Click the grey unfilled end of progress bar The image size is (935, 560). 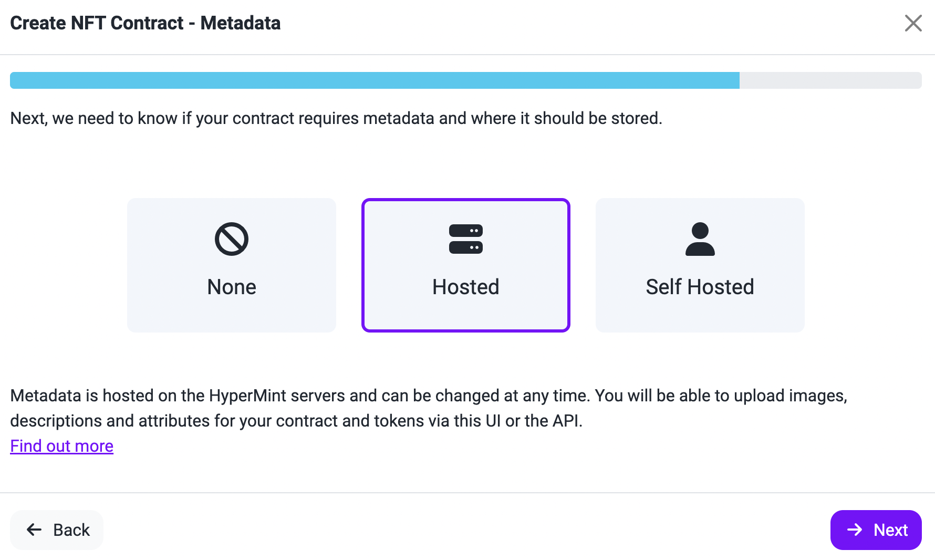[830, 80]
